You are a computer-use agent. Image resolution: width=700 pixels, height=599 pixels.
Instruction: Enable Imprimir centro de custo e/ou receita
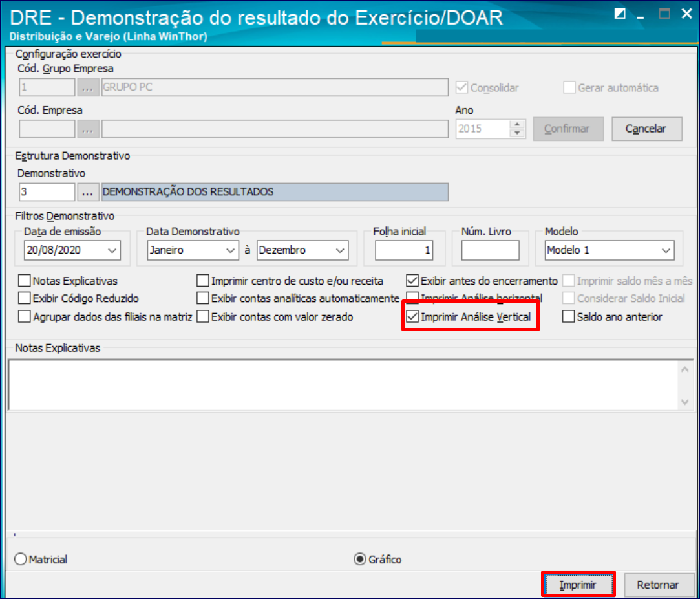coord(203,281)
